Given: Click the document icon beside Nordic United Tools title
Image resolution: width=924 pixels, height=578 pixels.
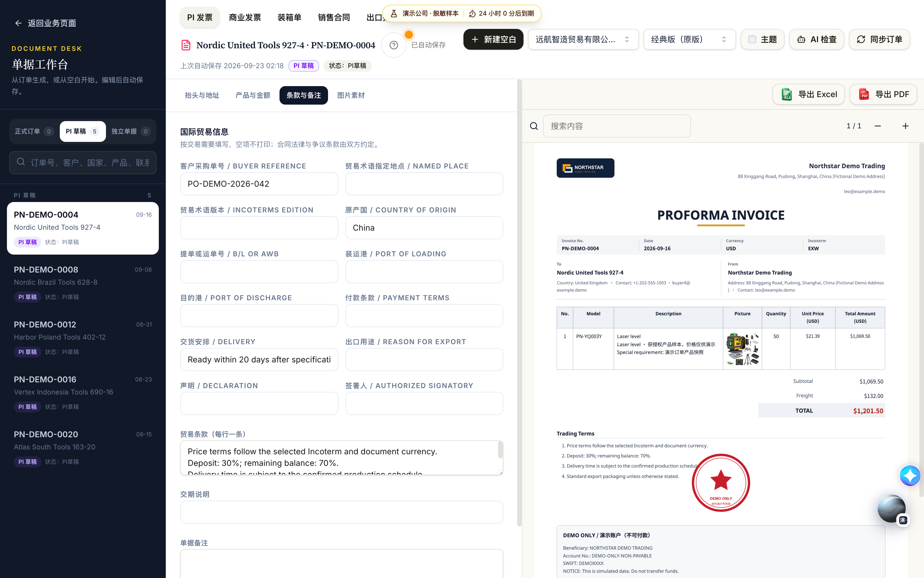Looking at the screenshot, I should (186, 45).
